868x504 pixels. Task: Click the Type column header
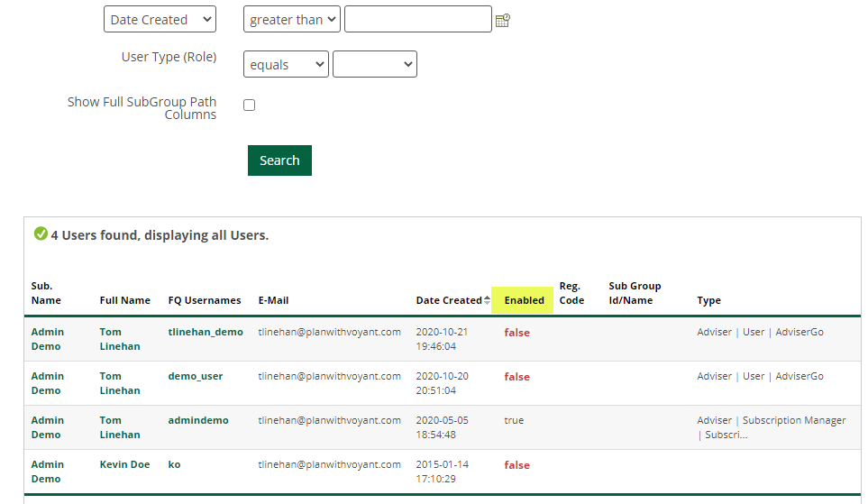pyautogui.click(x=708, y=300)
